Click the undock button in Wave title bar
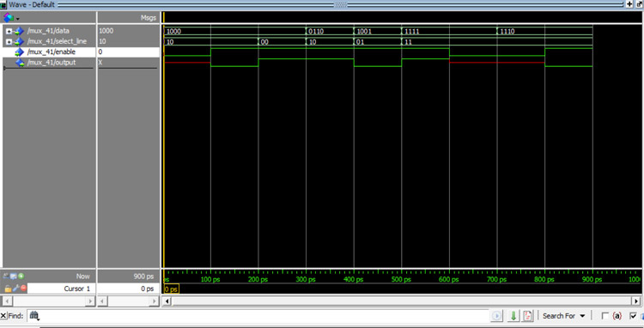The width and height of the screenshot is (644, 328). pyautogui.click(x=639, y=4)
